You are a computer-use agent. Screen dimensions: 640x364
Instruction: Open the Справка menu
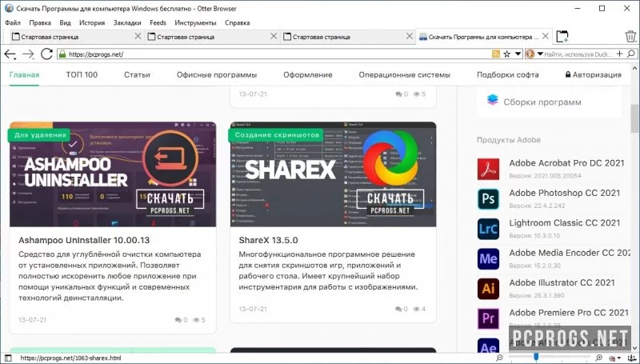[237, 22]
